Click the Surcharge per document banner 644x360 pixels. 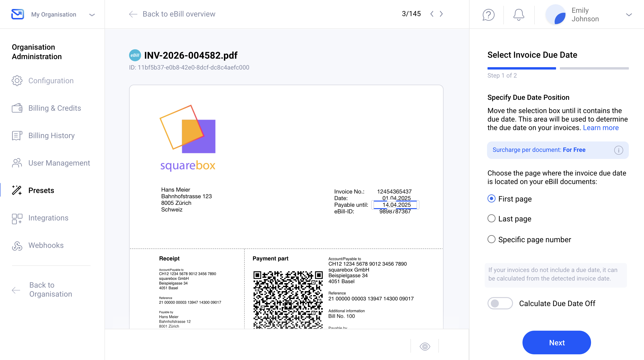click(x=558, y=150)
